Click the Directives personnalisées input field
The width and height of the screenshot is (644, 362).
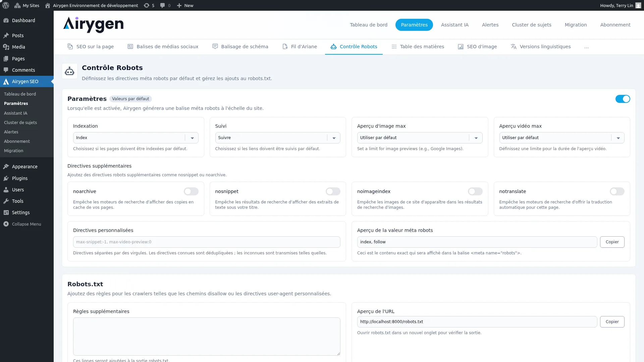207,242
